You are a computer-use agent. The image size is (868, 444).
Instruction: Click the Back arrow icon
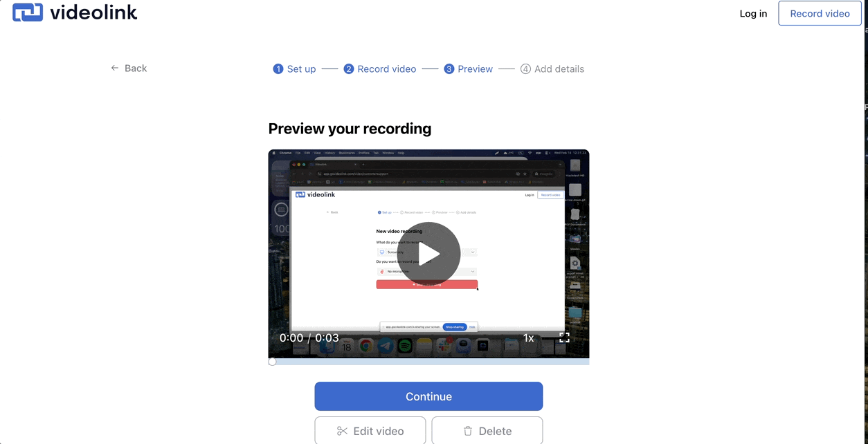click(115, 68)
